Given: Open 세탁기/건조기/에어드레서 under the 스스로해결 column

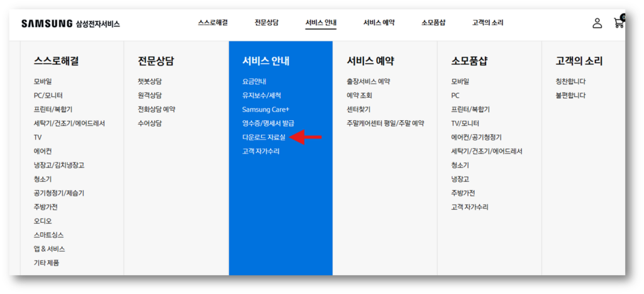Looking at the screenshot, I should 69,123.
